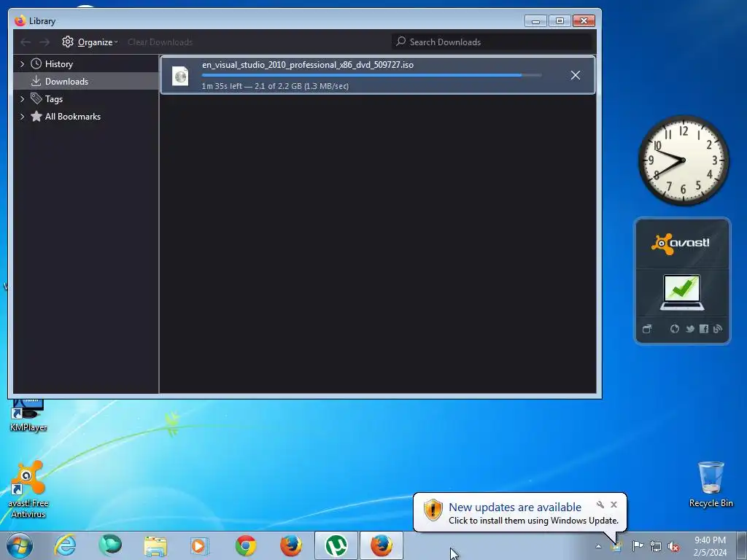Click the History clock icon
747x560 pixels.
pos(36,64)
